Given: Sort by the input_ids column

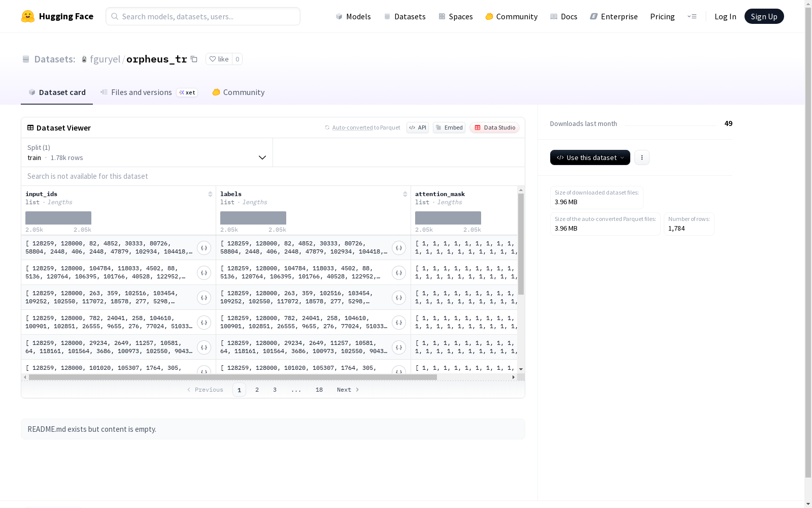Looking at the screenshot, I should [x=210, y=194].
